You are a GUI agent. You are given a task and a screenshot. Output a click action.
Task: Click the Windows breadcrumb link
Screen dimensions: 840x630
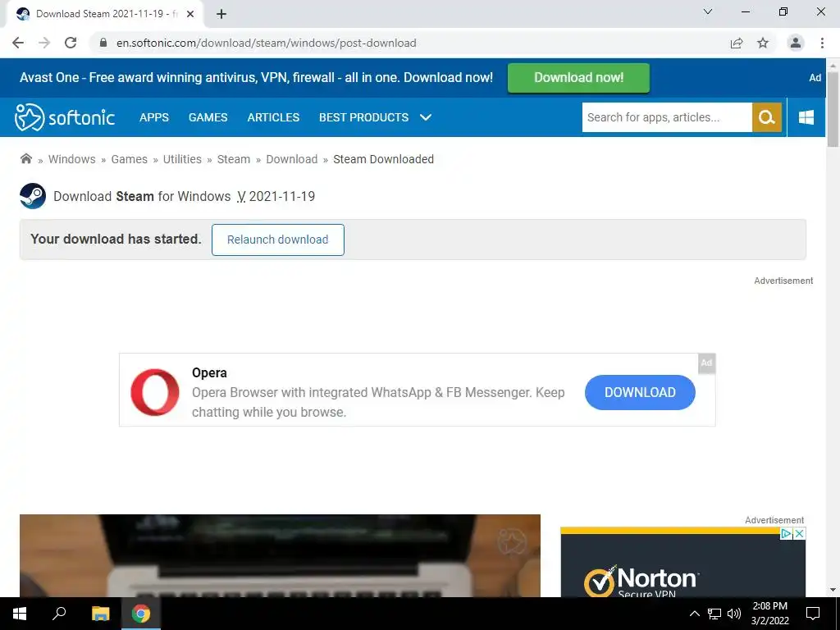[72, 159]
